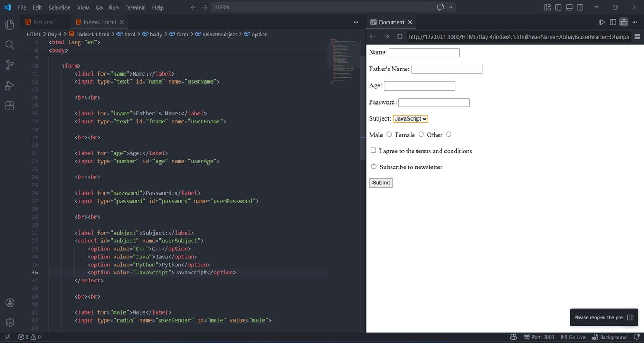The image size is (644, 343).
Task: Switch to the first.html tab
Action: pos(44,22)
